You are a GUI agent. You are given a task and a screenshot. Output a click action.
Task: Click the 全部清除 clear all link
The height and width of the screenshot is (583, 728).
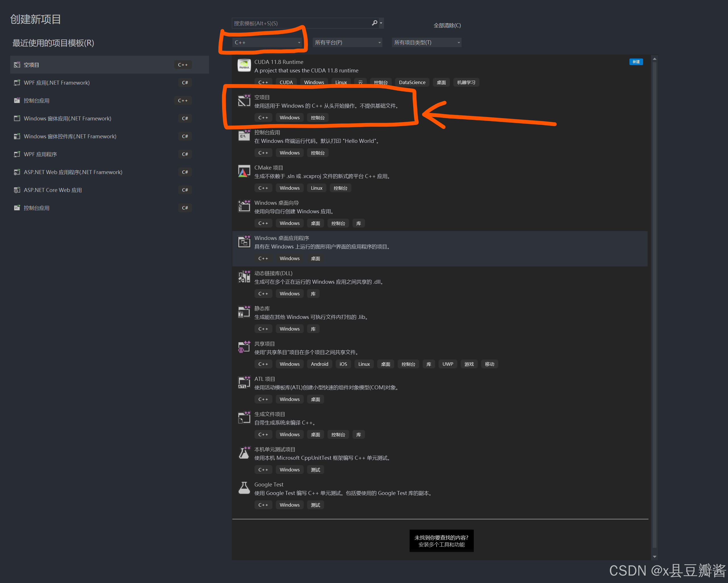[x=447, y=25]
